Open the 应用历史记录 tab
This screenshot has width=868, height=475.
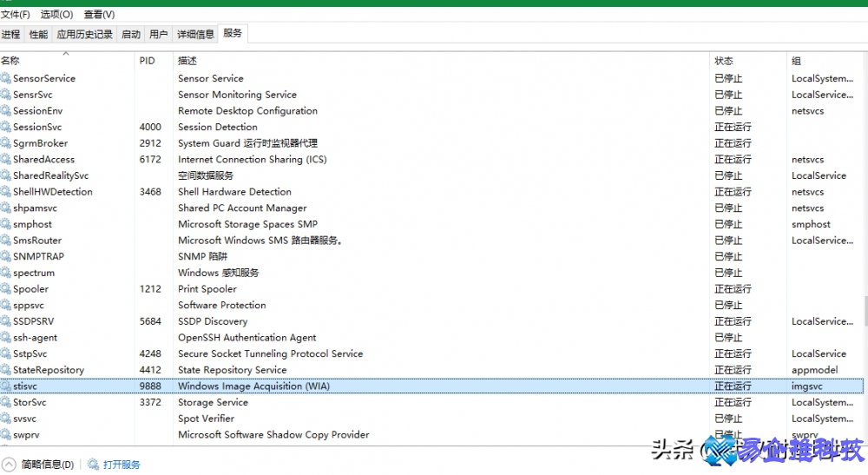84,35
